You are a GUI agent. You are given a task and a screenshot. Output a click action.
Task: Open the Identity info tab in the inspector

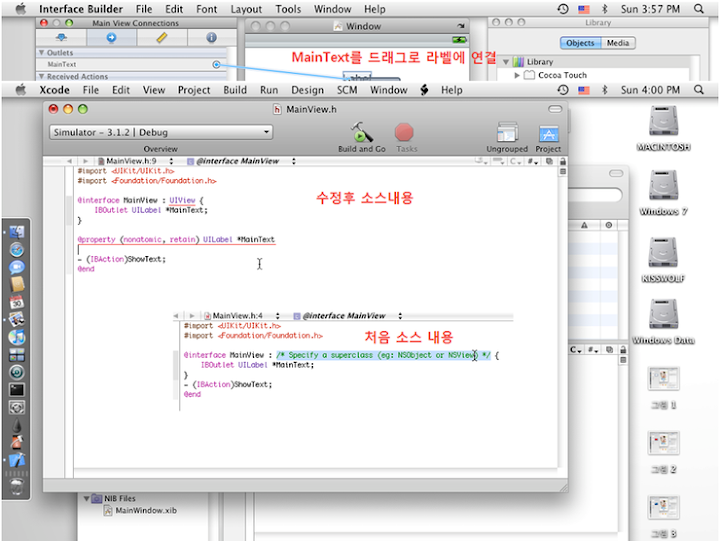tap(211, 38)
